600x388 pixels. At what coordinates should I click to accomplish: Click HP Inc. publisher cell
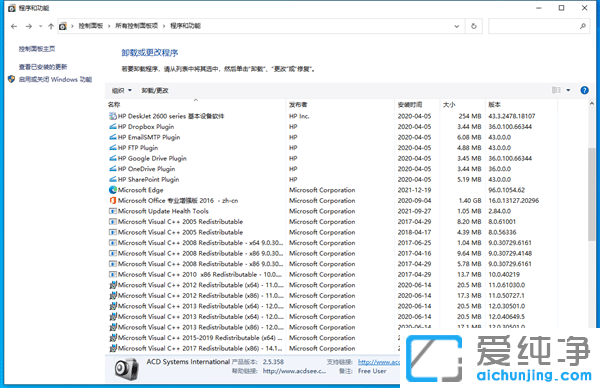299,116
